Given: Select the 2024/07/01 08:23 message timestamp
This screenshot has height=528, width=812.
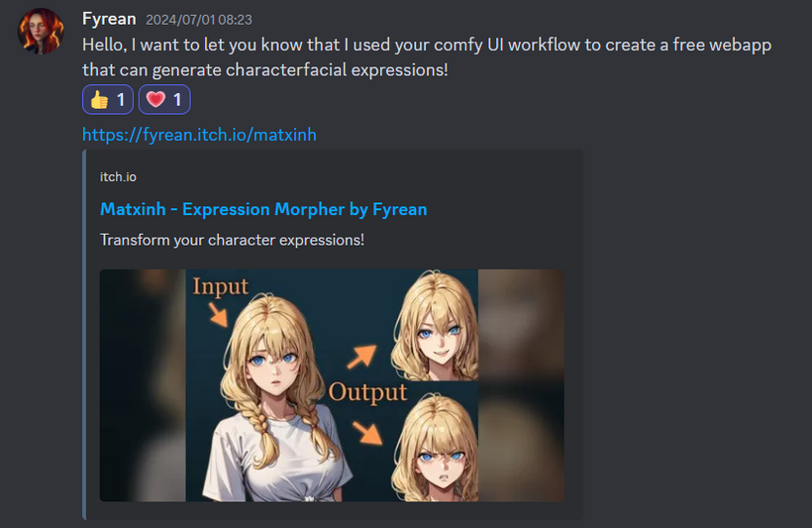Looking at the screenshot, I should [199, 20].
